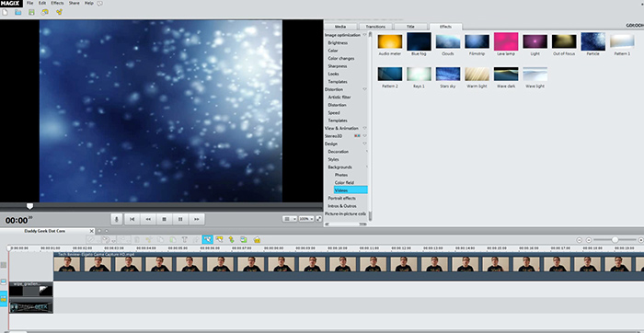Click the timeline zoom slider knob
The width and height of the screenshot is (644, 333).
(615, 240)
